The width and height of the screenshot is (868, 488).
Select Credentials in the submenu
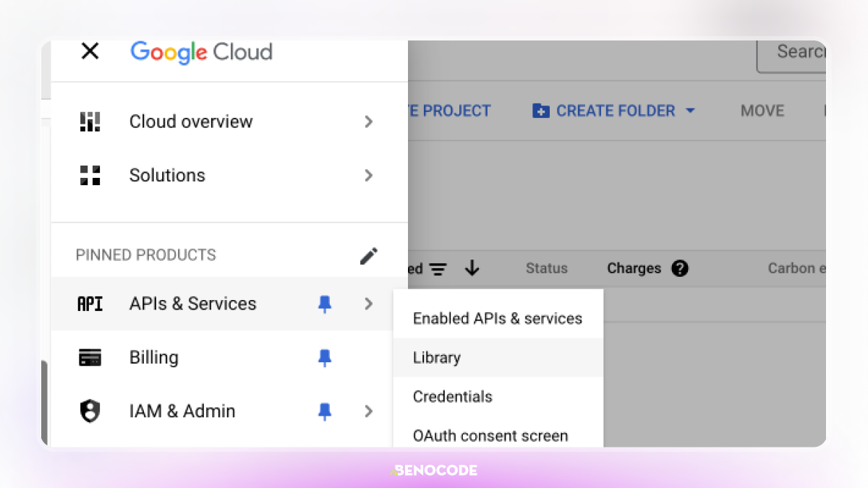pyautogui.click(x=498, y=396)
